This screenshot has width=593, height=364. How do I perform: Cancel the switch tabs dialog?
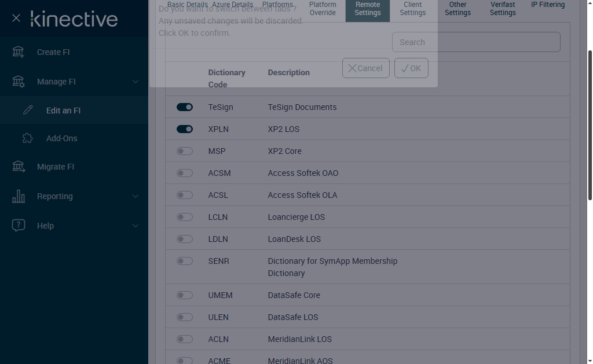click(365, 68)
